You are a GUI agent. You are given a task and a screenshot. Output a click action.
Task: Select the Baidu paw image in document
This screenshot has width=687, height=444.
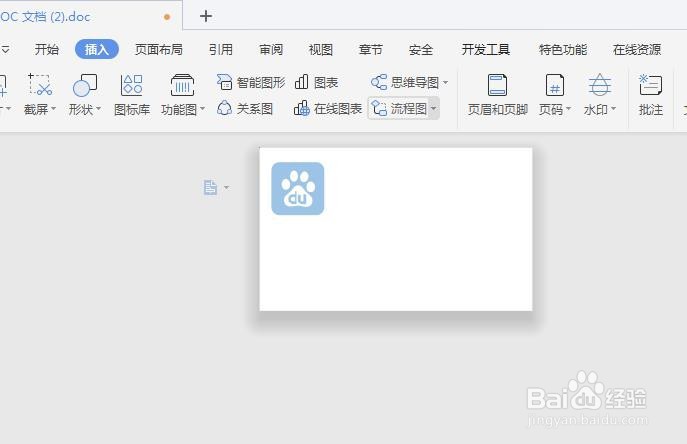297,188
